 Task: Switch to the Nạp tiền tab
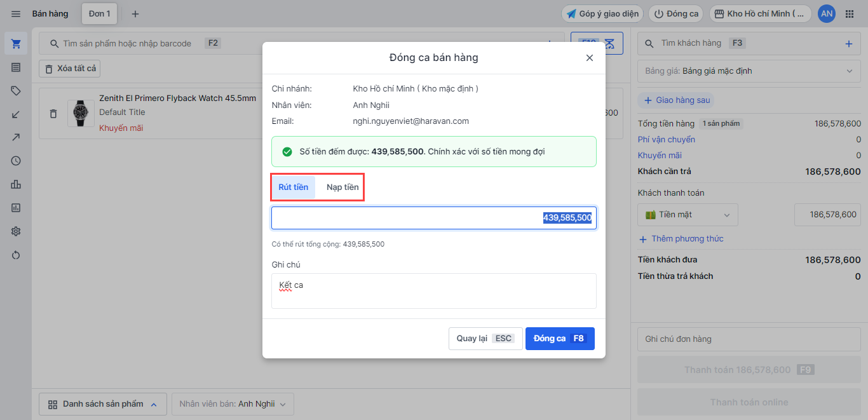342,187
